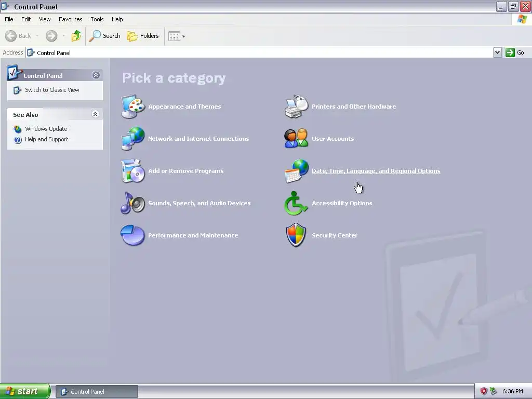Screen dimensions: 532x399
Task: Click the network connection tray icon
Action: pyautogui.click(x=493, y=391)
